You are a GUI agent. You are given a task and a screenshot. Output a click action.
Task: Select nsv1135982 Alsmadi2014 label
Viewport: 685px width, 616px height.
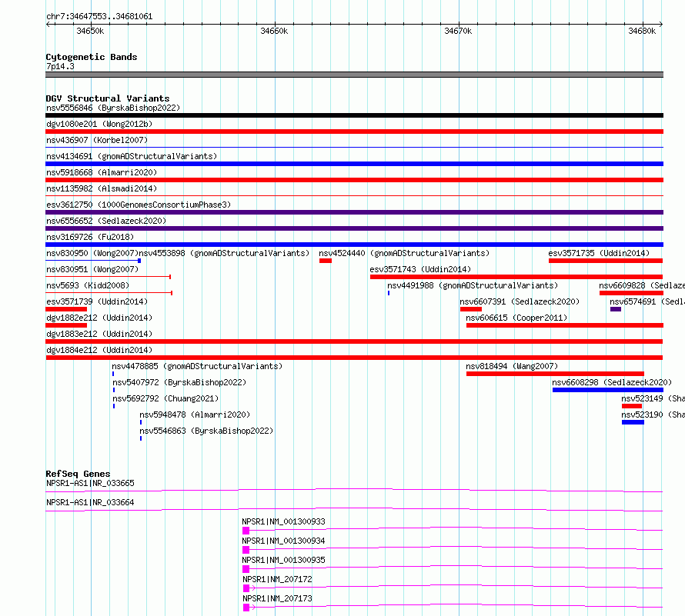(102, 188)
